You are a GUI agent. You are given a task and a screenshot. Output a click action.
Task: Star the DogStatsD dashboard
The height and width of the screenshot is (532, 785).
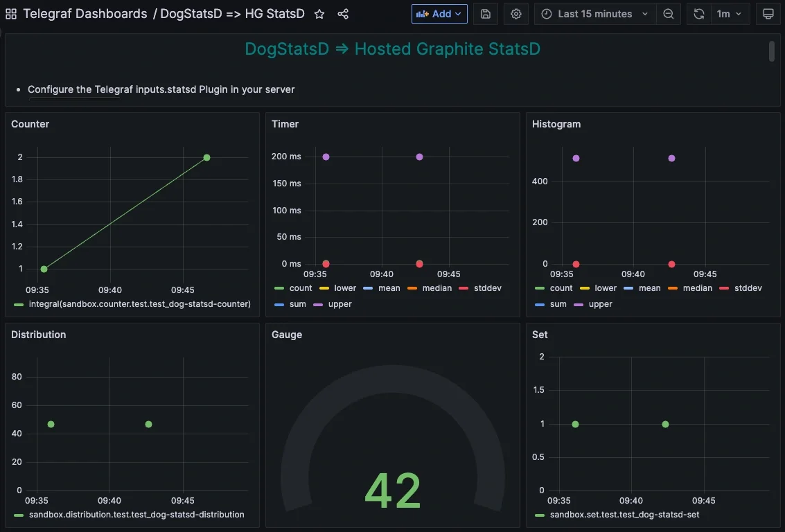pos(319,13)
